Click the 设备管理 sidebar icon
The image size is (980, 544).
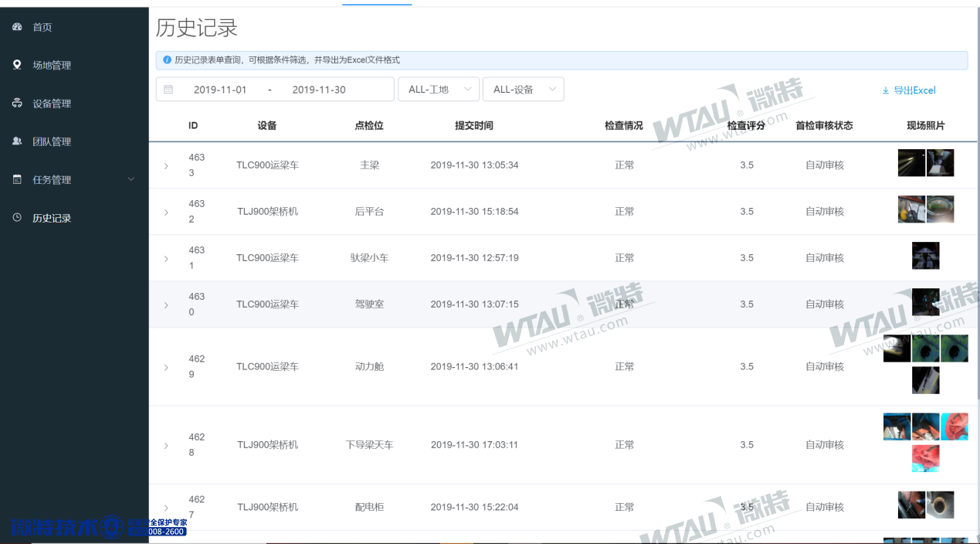tap(17, 104)
